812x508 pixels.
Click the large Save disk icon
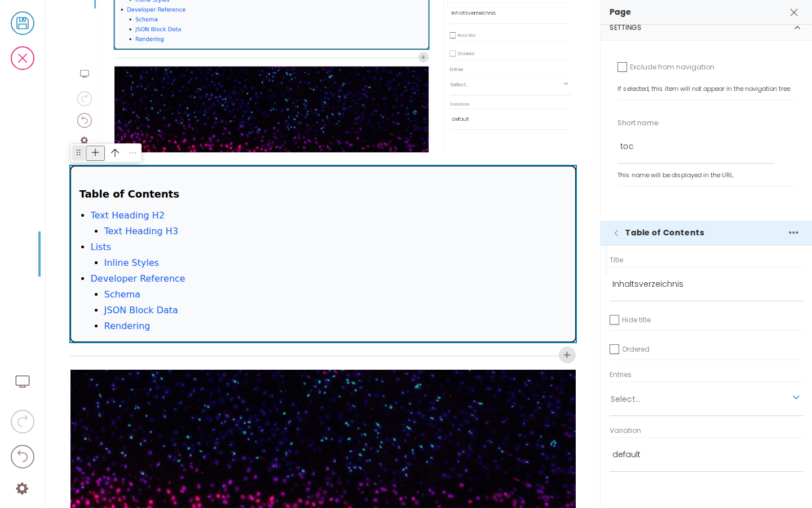pyautogui.click(x=23, y=23)
